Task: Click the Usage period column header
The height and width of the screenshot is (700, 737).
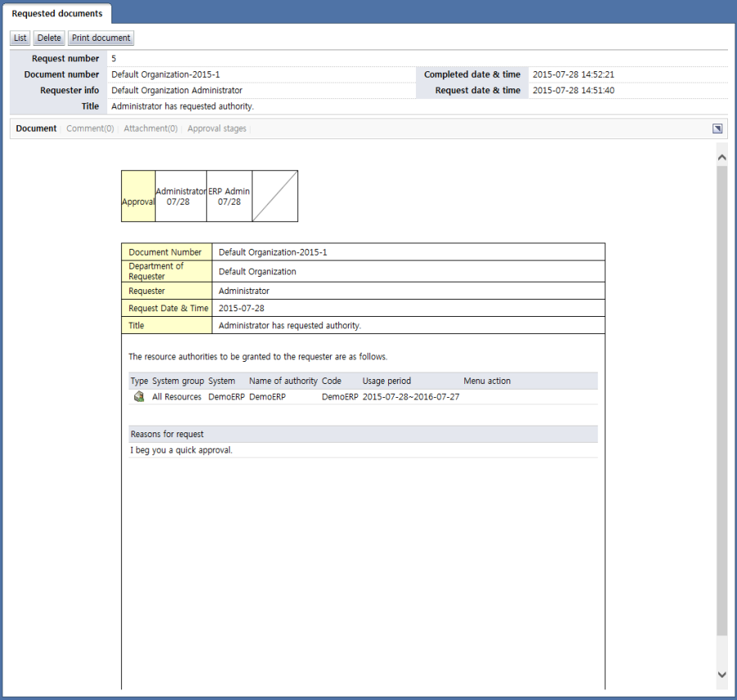Action: tap(387, 381)
